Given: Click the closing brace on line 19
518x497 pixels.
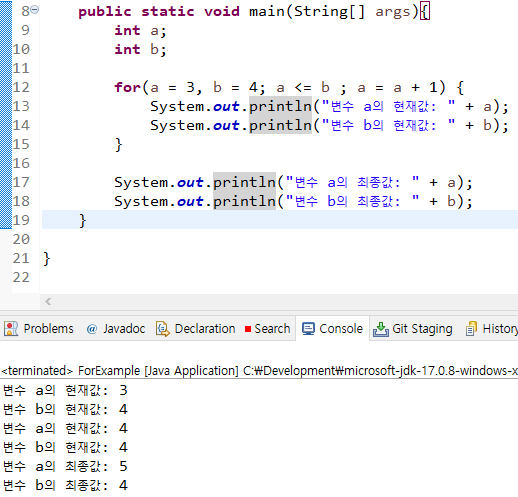Looking at the screenshot, I should [x=82, y=221].
